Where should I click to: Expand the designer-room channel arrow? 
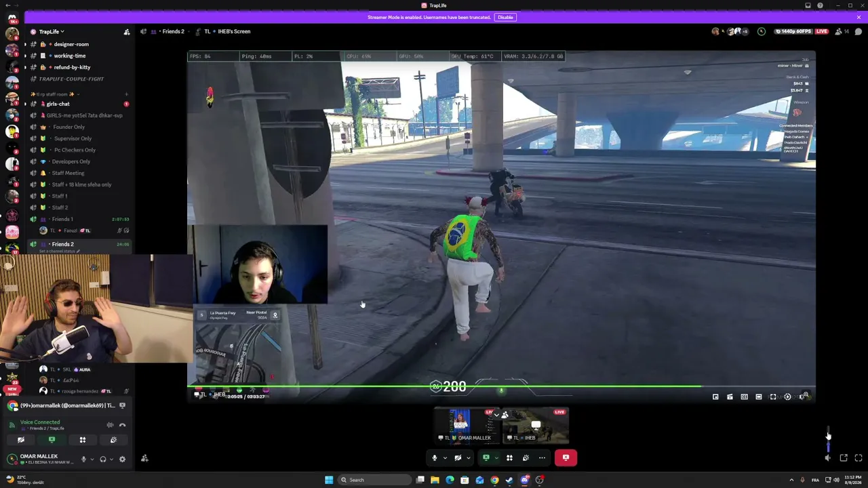pyautogui.click(x=25, y=45)
